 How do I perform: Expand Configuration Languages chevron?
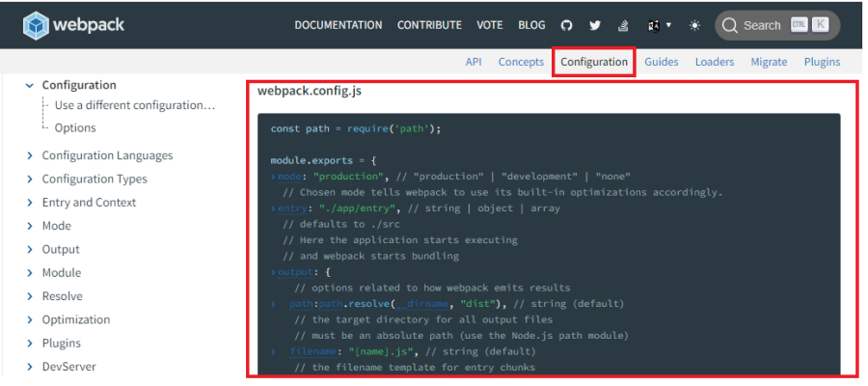coord(30,155)
